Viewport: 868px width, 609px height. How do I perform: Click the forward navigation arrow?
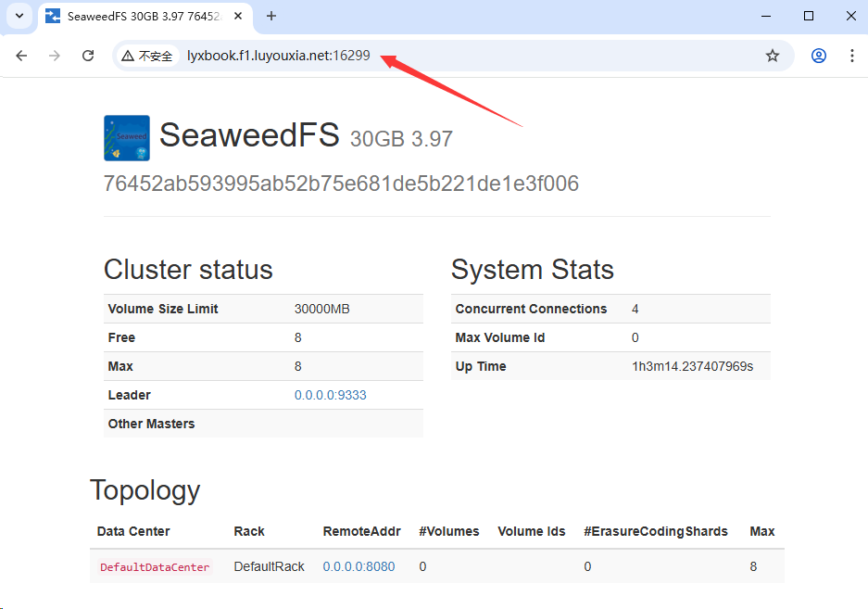55,56
